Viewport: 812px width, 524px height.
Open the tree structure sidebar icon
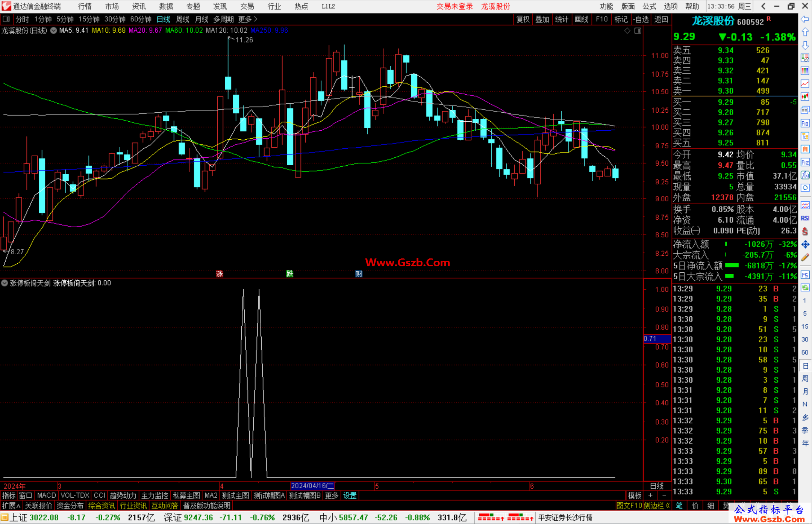point(805,136)
